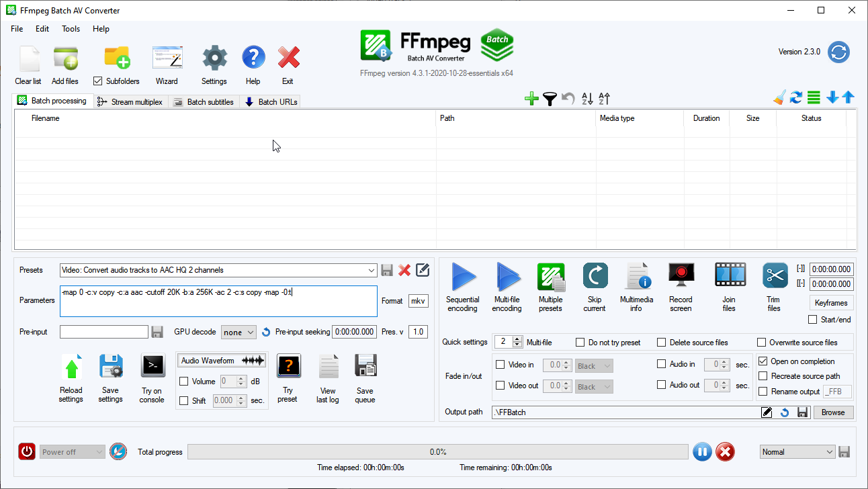Move selected item down with blue down arrow
The image size is (868, 489).
(832, 97)
